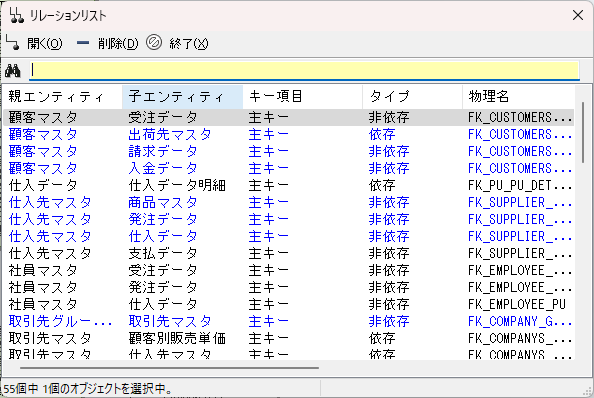Select the 入金データ child entity cell

pos(163,168)
